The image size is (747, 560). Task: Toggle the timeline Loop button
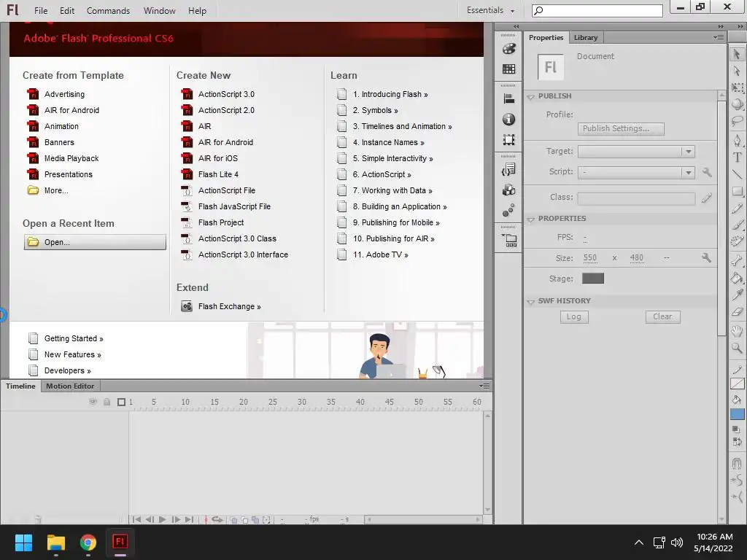click(x=217, y=519)
